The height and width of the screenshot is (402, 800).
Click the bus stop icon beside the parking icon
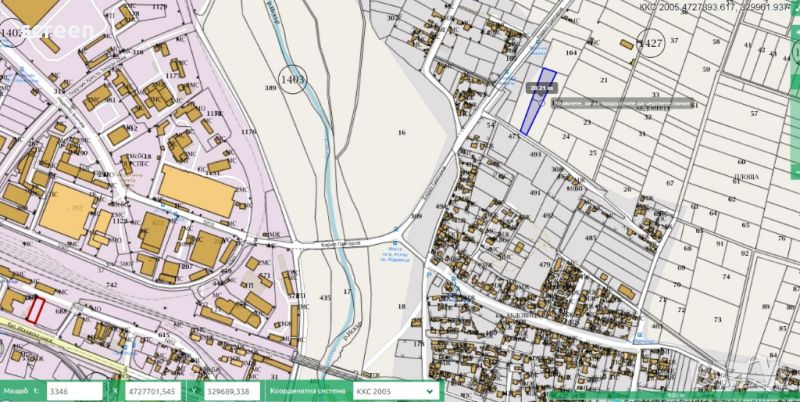[453, 279]
